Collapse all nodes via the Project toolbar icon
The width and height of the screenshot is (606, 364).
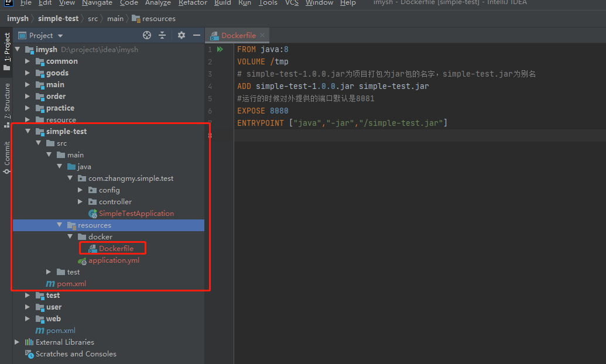click(162, 35)
